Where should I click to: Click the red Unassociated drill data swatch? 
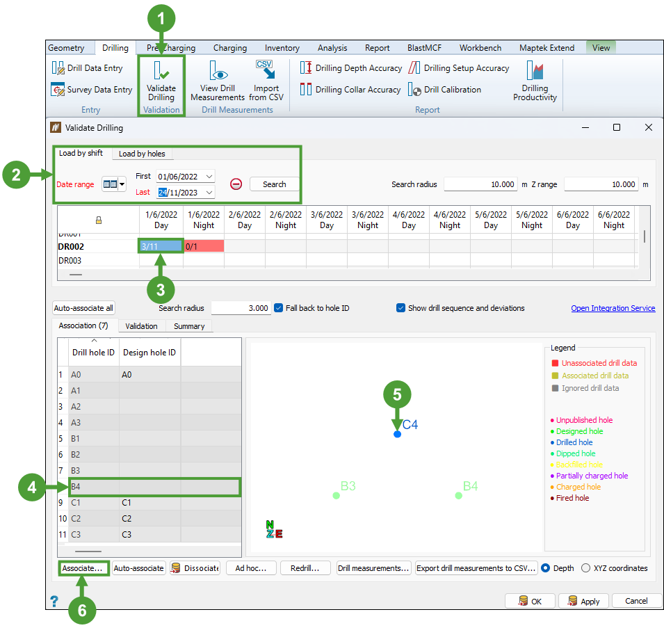555,363
